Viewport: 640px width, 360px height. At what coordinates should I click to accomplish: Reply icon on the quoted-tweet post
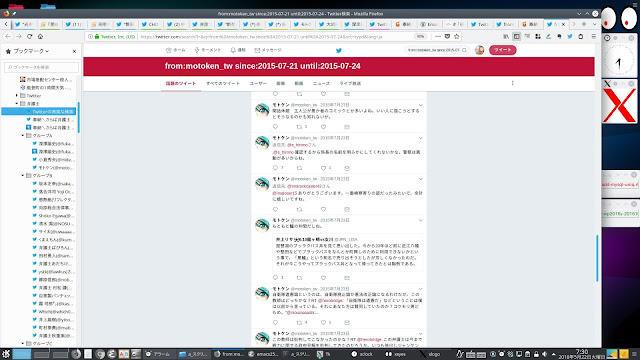click(276, 278)
